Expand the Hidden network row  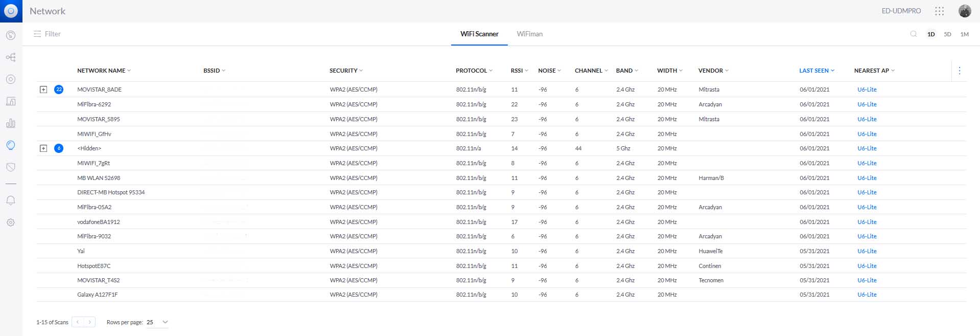pos(43,148)
